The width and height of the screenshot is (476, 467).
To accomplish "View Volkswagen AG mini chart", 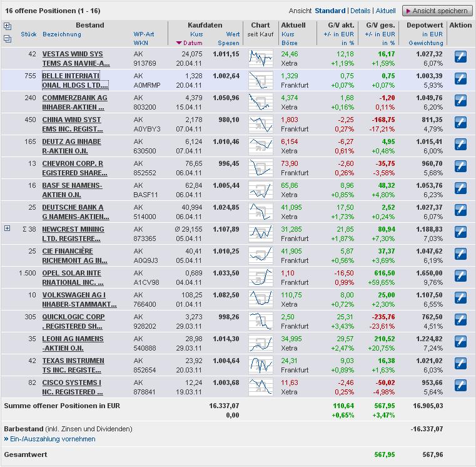I will [x=260, y=299].
